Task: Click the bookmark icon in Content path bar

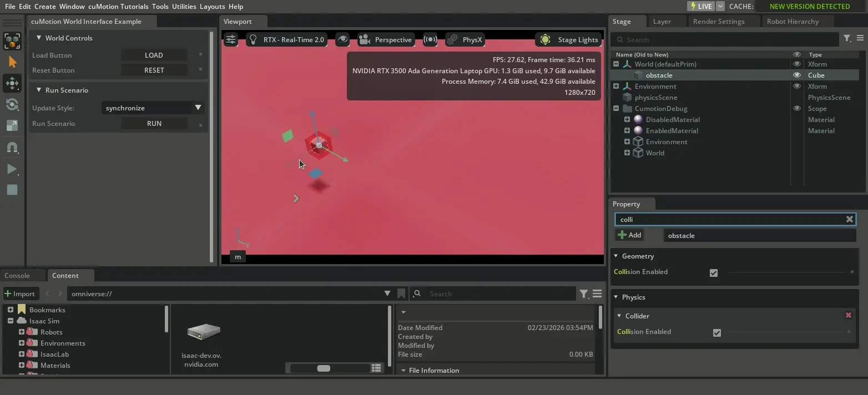Action: pos(401,293)
